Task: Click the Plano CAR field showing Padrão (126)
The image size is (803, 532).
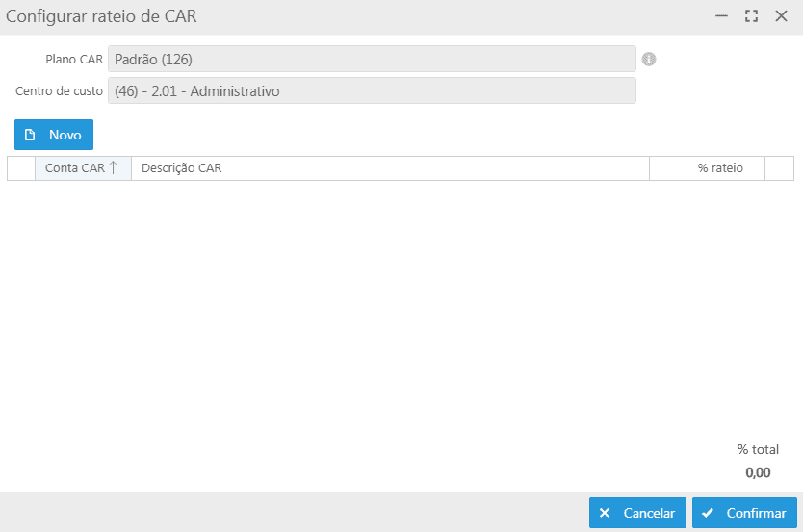Action: [372, 59]
